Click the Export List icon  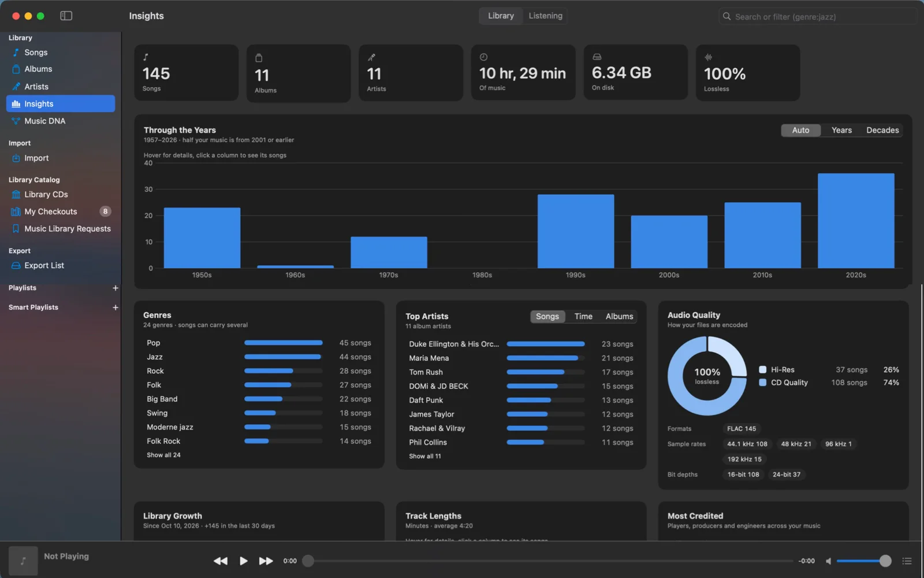tap(16, 266)
